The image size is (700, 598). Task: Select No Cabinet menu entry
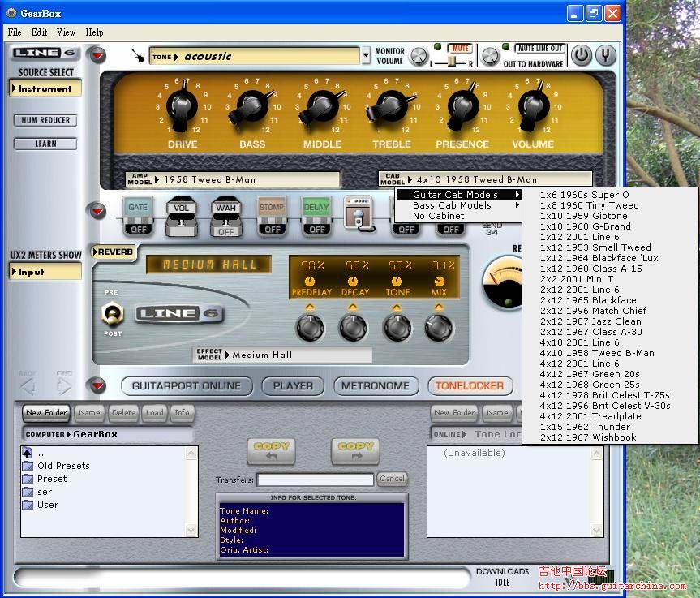pos(459,216)
